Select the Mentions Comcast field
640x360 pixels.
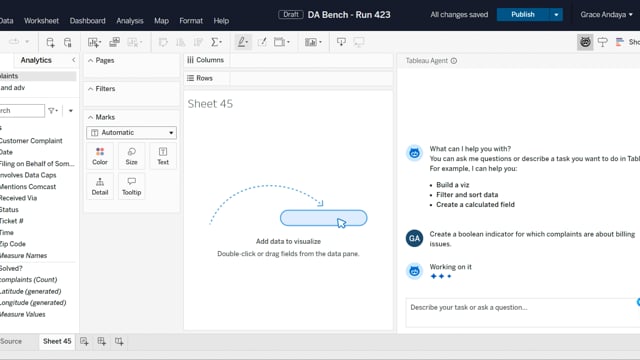click(28, 187)
